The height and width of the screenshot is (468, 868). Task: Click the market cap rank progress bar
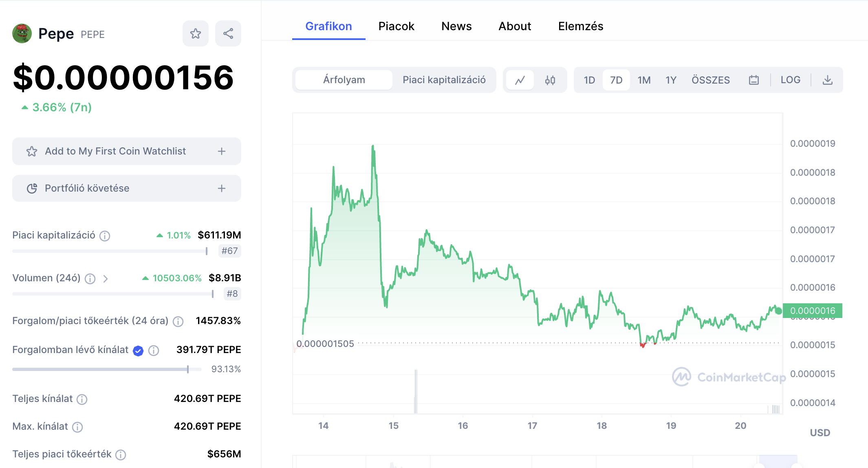point(110,251)
